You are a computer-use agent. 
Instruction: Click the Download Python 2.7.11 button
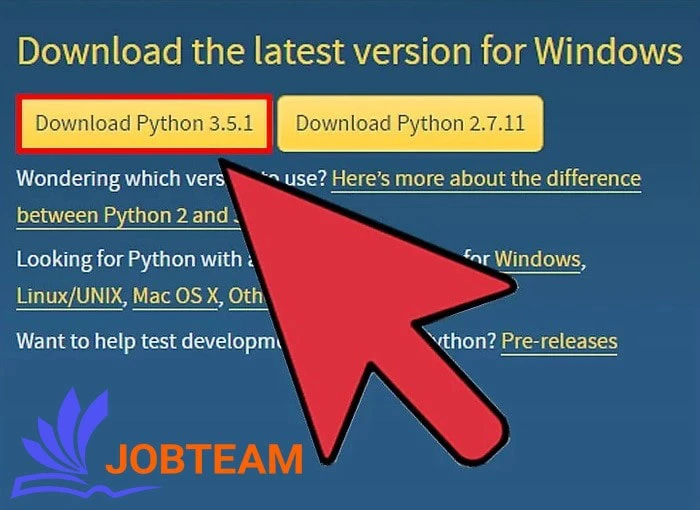410,123
